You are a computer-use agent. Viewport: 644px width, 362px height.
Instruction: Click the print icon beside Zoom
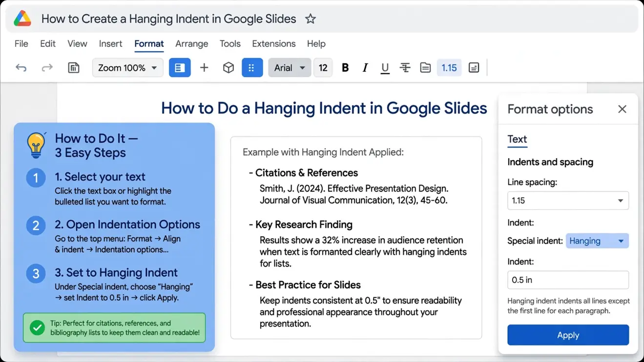click(73, 68)
